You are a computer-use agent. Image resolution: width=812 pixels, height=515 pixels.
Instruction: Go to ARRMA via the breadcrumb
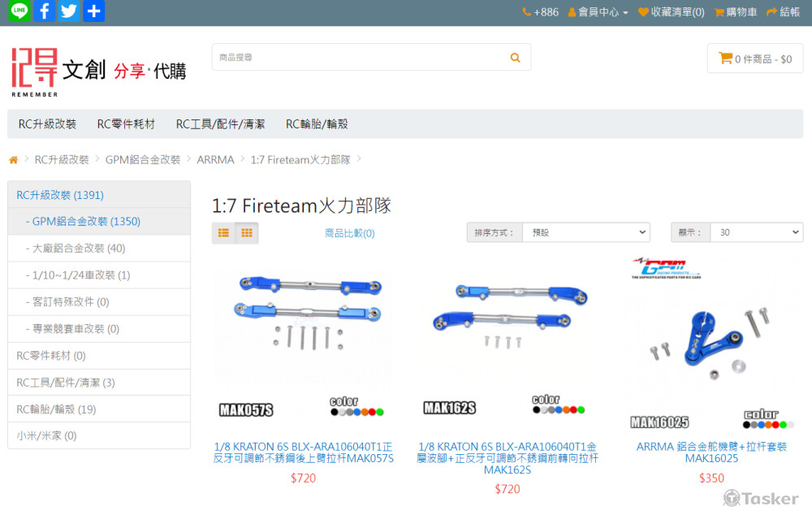216,159
